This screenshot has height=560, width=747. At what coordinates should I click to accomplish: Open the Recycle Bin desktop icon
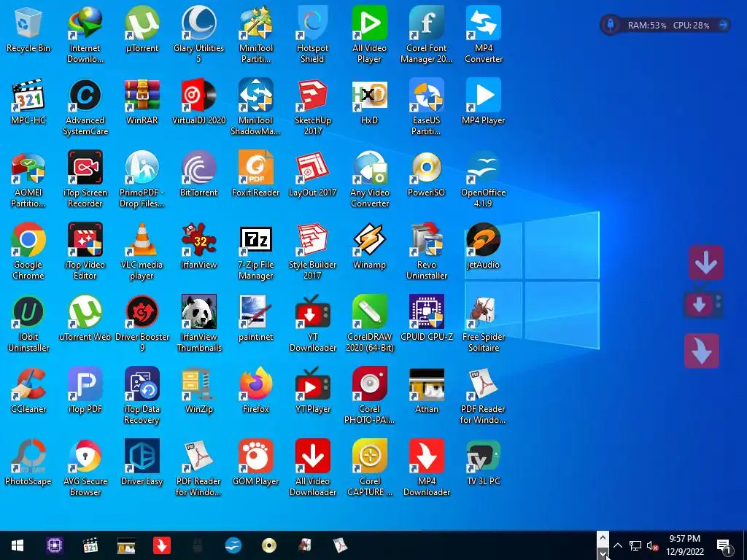[28, 30]
